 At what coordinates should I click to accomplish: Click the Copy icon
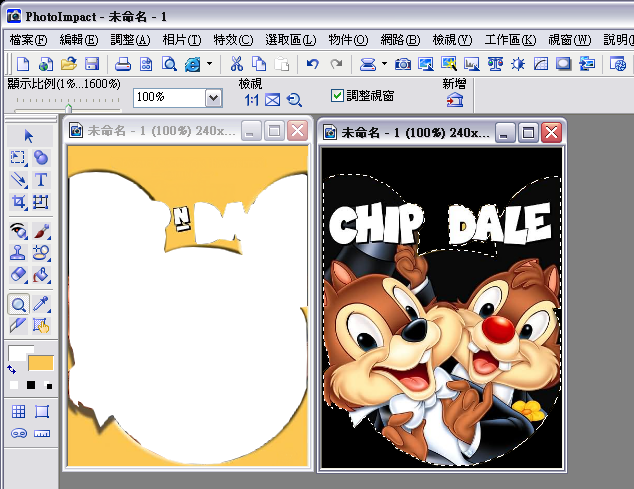click(x=259, y=64)
